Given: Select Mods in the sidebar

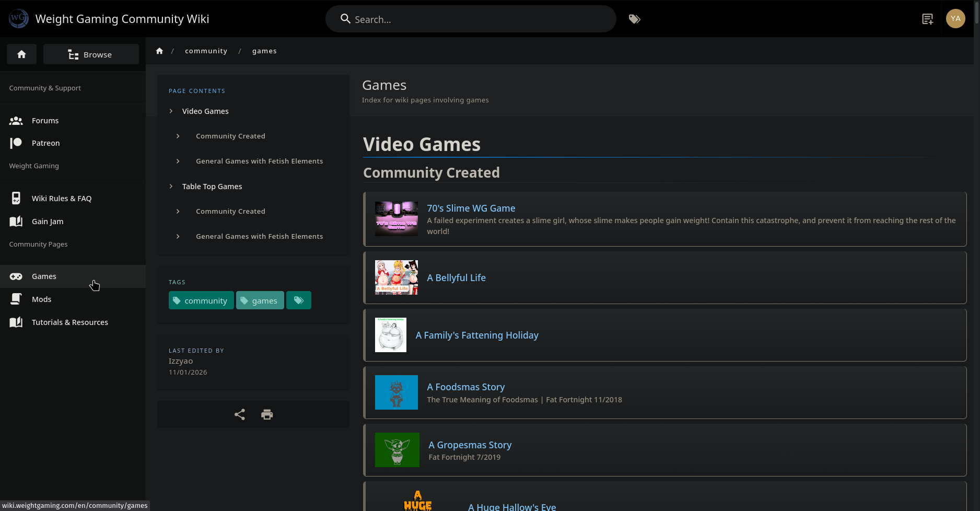Looking at the screenshot, I should click(x=41, y=299).
